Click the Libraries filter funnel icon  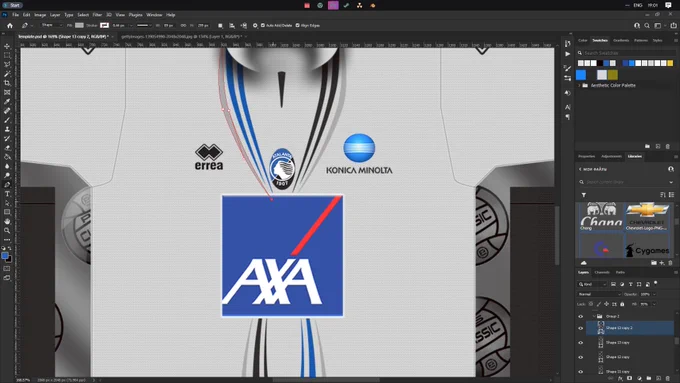tap(584, 195)
